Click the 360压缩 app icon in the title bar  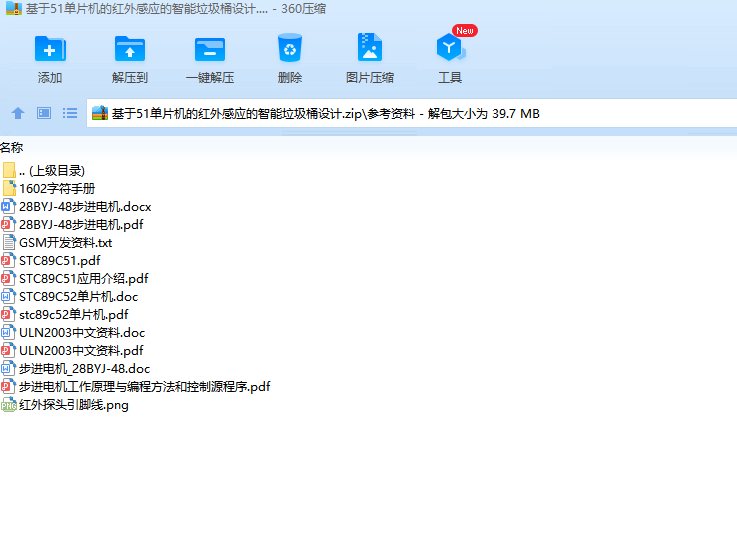point(14,8)
